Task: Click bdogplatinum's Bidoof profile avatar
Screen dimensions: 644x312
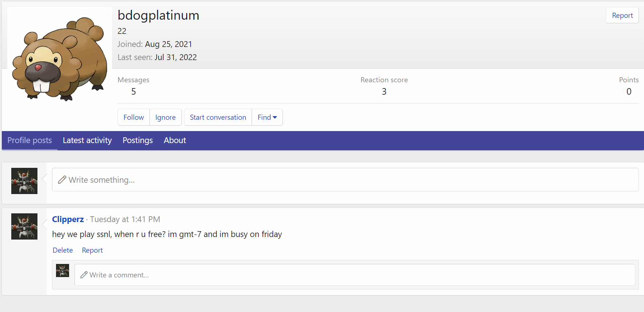Action: pos(60,58)
